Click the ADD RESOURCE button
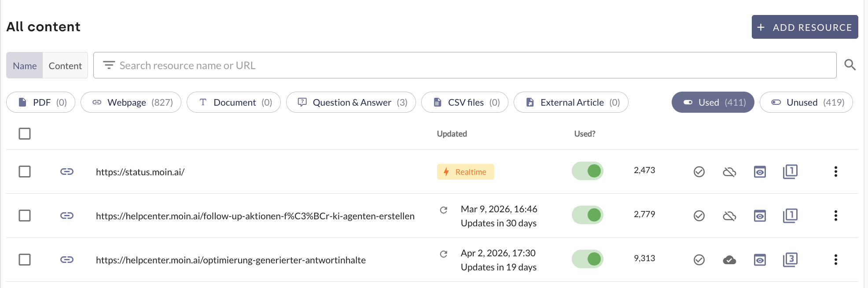 point(805,27)
